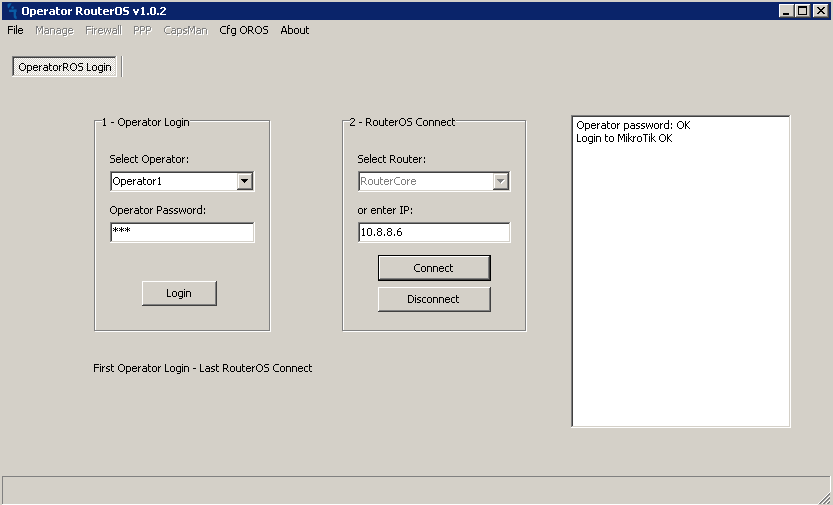Open the CapsMan menu

tap(185, 30)
